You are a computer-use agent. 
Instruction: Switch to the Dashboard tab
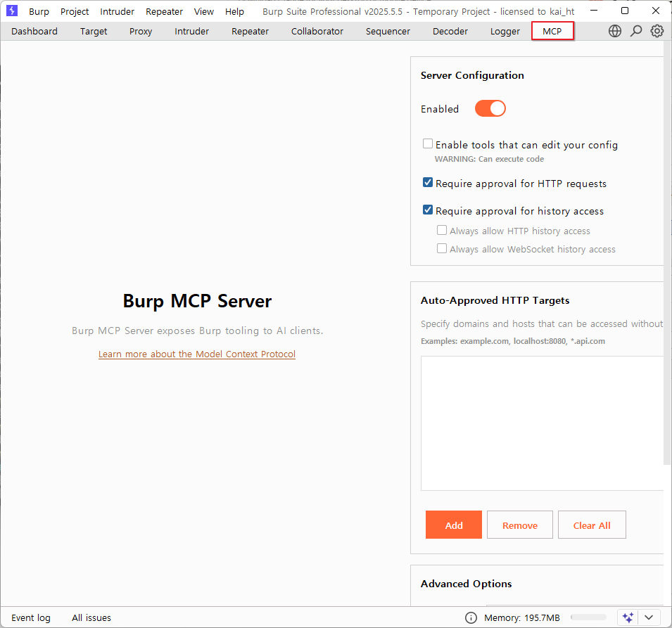pyautogui.click(x=34, y=31)
